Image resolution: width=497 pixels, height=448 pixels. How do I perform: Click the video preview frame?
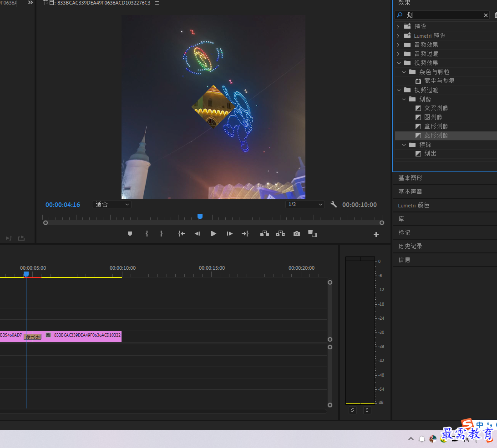pyautogui.click(x=213, y=107)
